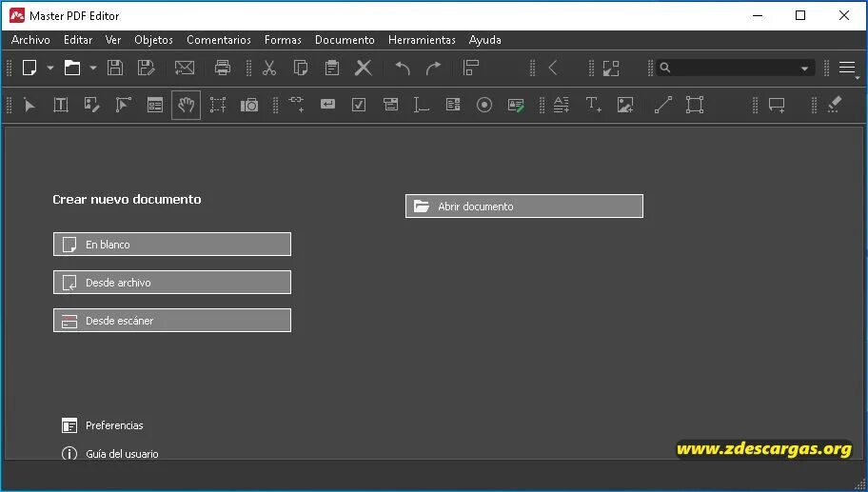Image resolution: width=868 pixels, height=492 pixels.
Task: Select the Text Field form tool
Action: tap(422, 105)
